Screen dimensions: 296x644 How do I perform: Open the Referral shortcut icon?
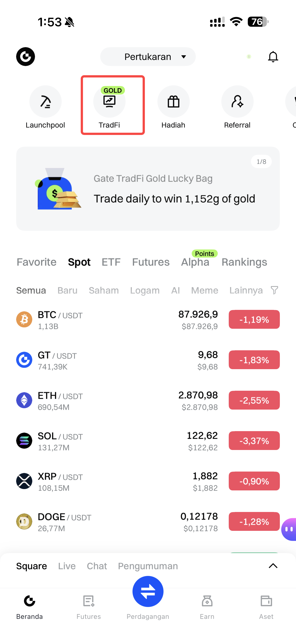pos(237,102)
